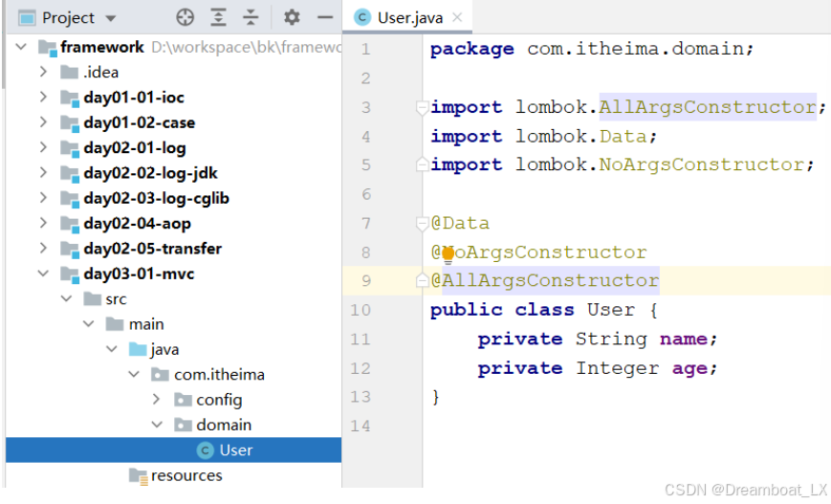This screenshot has height=504, width=831.
Task: Select the .idea folder
Action: click(100, 72)
